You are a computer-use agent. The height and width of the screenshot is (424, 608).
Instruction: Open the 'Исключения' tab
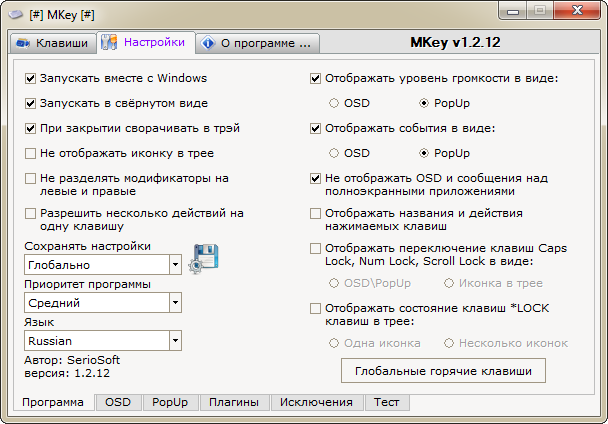pyautogui.click(x=316, y=402)
